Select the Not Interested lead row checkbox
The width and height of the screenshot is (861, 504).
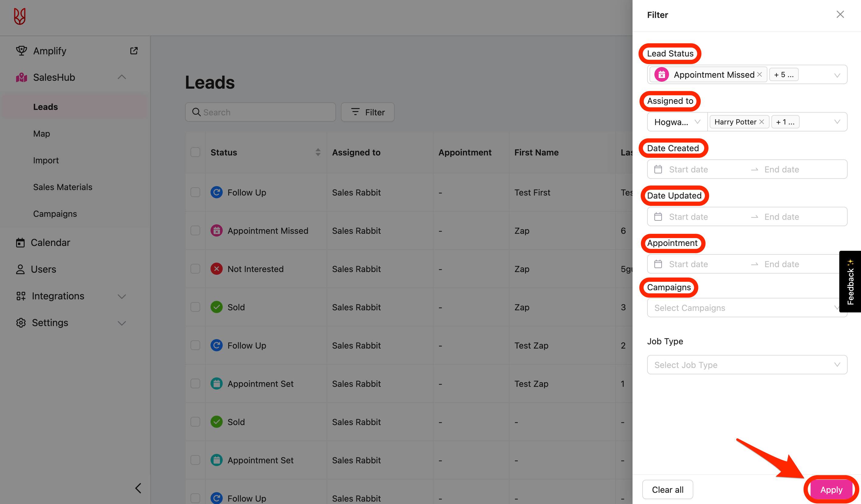pos(195,269)
